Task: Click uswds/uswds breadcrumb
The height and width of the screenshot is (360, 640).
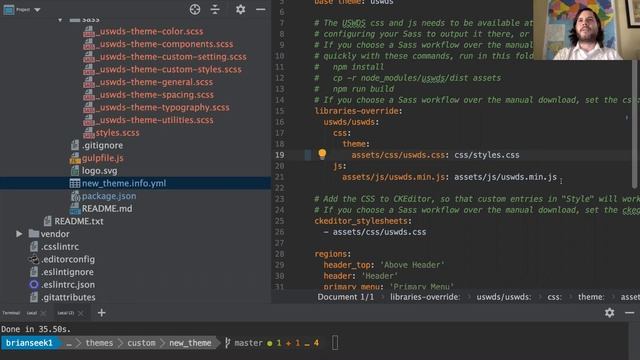Action: point(504,297)
